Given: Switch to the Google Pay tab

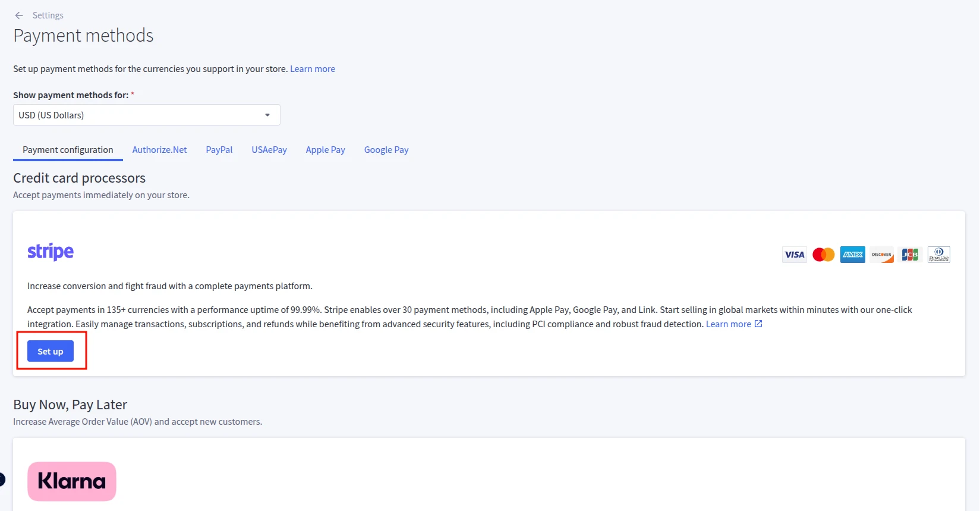Looking at the screenshot, I should (386, 150).
